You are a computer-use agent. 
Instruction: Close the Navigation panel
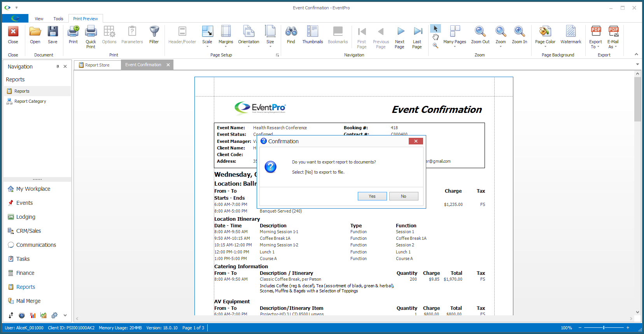(65, 67)
